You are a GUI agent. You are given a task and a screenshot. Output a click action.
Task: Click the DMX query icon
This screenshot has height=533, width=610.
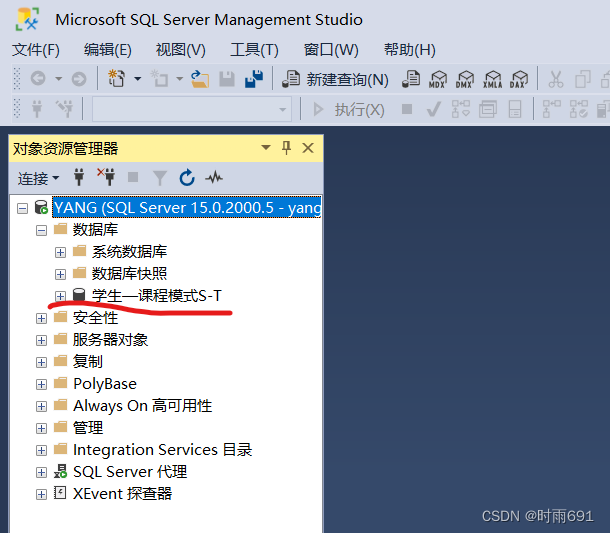tap(465, 79)
